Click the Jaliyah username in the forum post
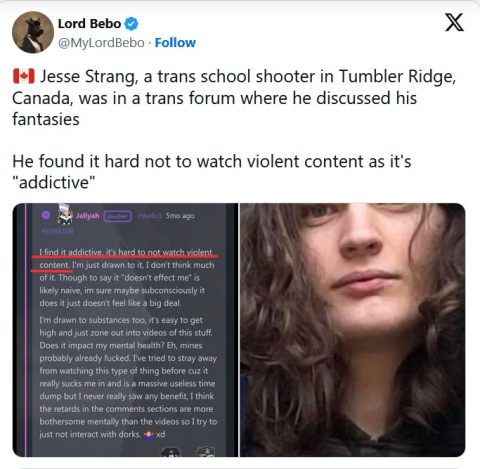The image size is (480, 469). (x=88, y=216)
